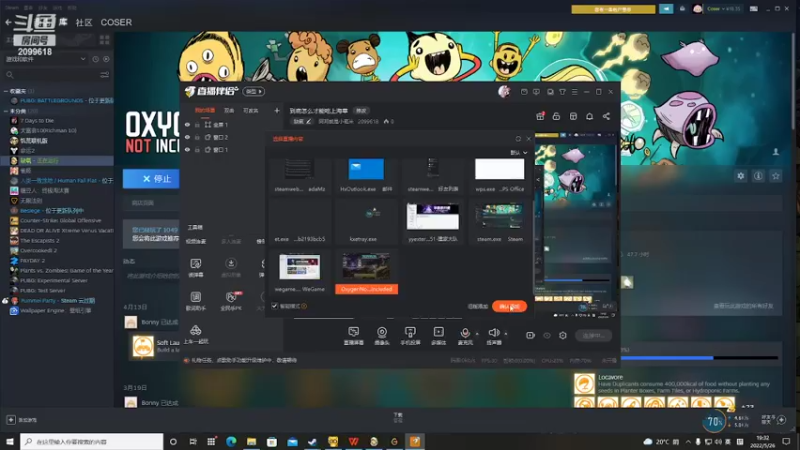Click the refresh icon in window picker dialog
This screenshot has width=800, height=450.
(518, 139)
